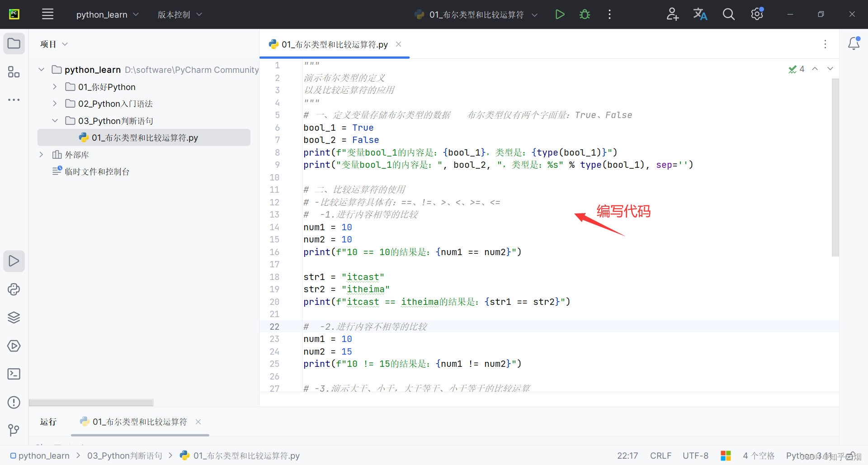Viewport: 868px width, 465px height.
Task: Open Terminal tool window
Action: coord(14,374)
